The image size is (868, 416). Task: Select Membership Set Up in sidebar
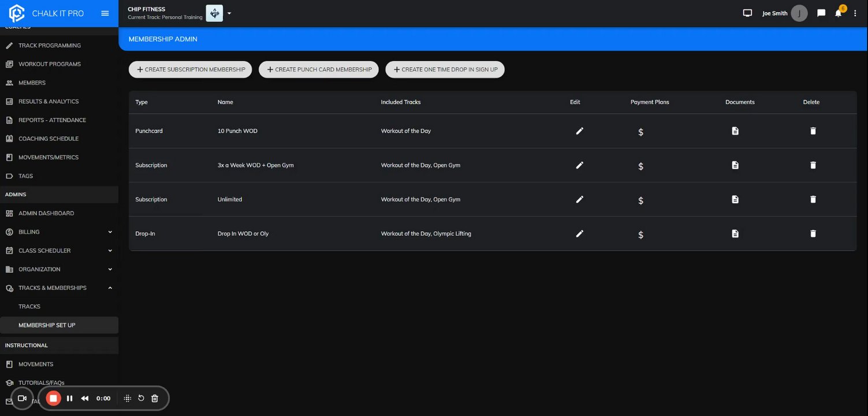[x=59, y=325]
